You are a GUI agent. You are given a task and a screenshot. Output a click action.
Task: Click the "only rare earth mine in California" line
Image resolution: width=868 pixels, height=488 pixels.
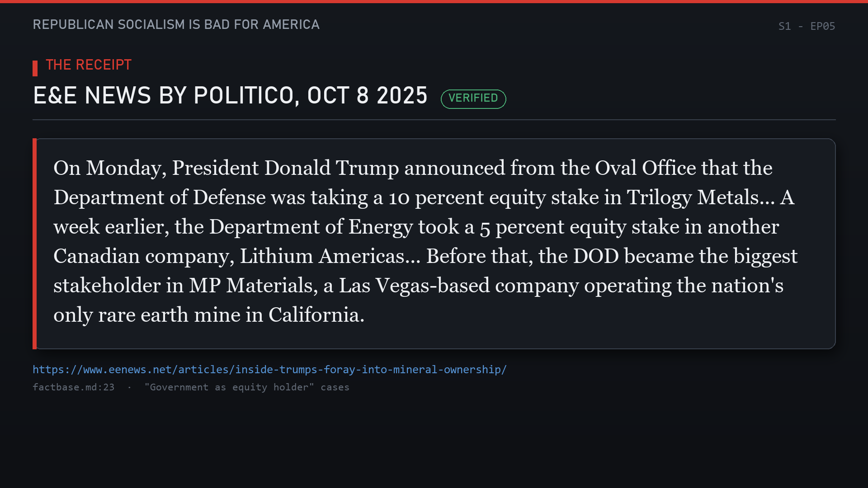209,315
